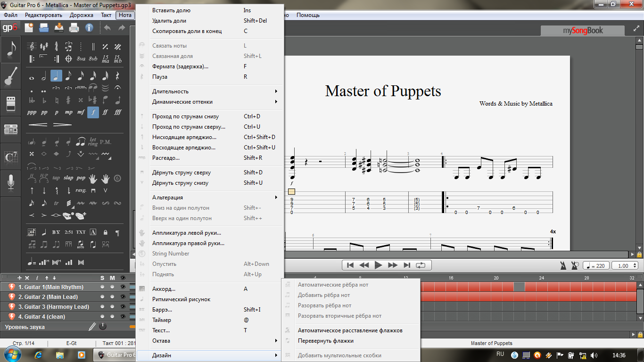Solo Guitar 1 (Main Rhythm) track
This screenshot has height=362, width=644.
point(102,287)
